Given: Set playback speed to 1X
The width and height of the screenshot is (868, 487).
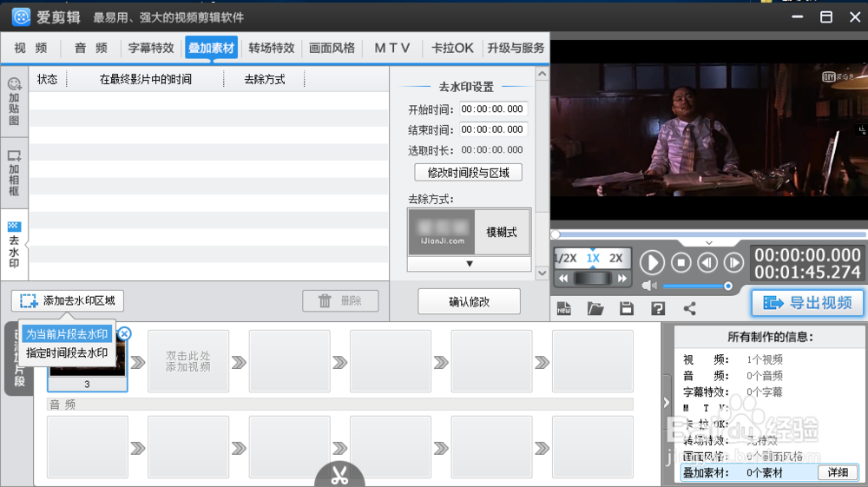Looking at the screenshot, I should coord(593,259).
